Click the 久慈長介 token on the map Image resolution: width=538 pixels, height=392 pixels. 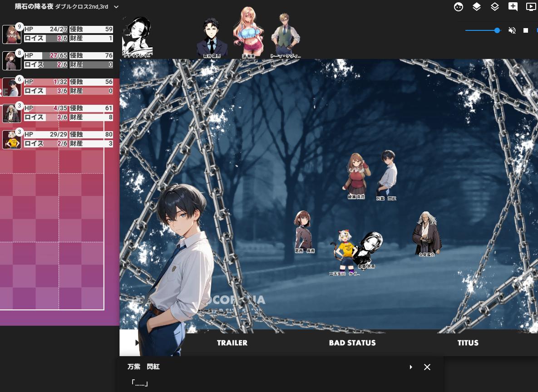426,234
